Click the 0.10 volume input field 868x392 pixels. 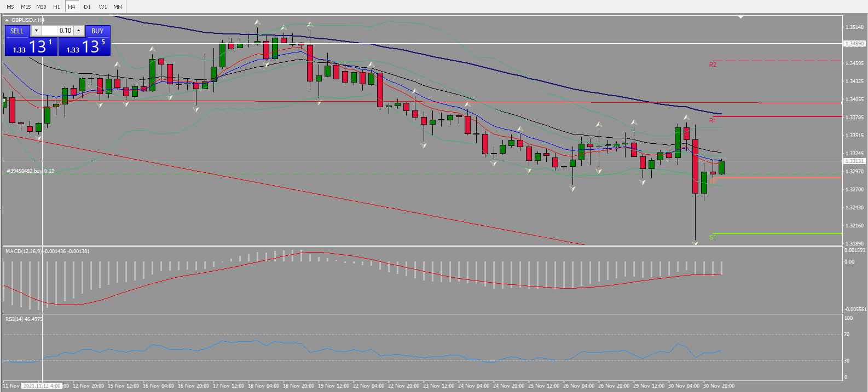click(x=57, y=31)
